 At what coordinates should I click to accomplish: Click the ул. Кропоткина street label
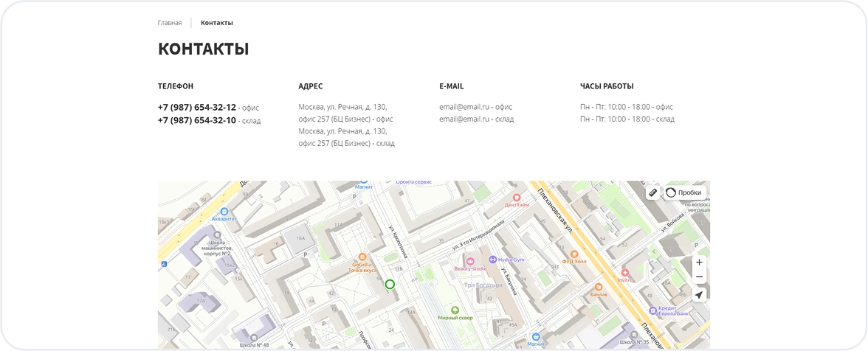point(398,242)
